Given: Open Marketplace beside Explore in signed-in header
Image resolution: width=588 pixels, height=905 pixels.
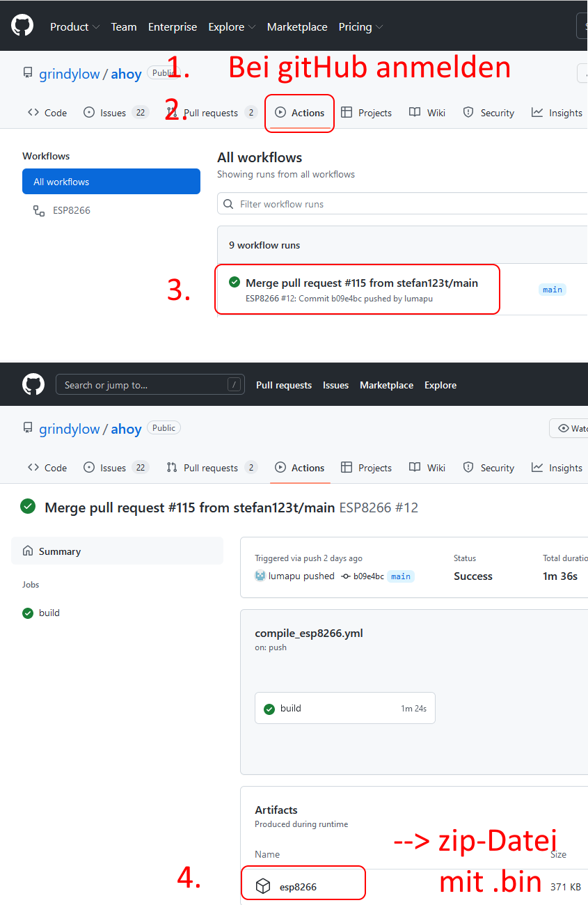Looking at the screenshot, I should (386, 385).
